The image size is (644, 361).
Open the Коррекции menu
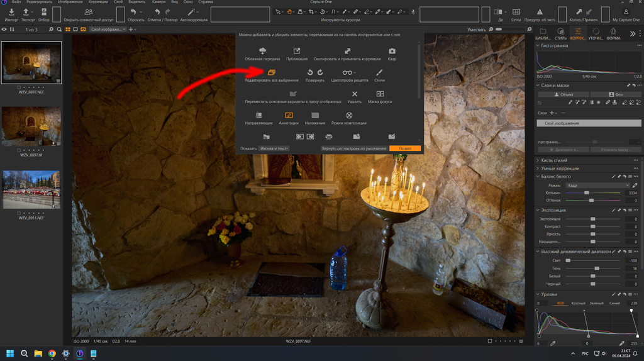[98, 2]
